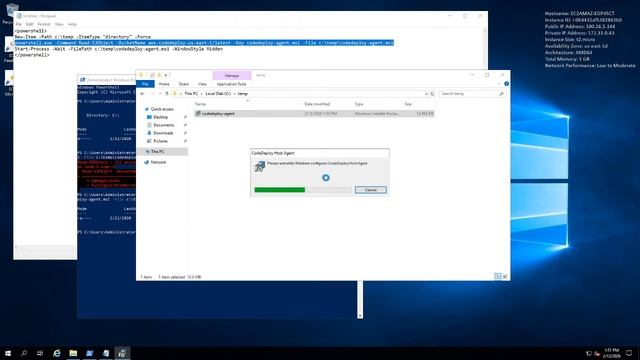Open the notification center icon

(x=629, y=353)
